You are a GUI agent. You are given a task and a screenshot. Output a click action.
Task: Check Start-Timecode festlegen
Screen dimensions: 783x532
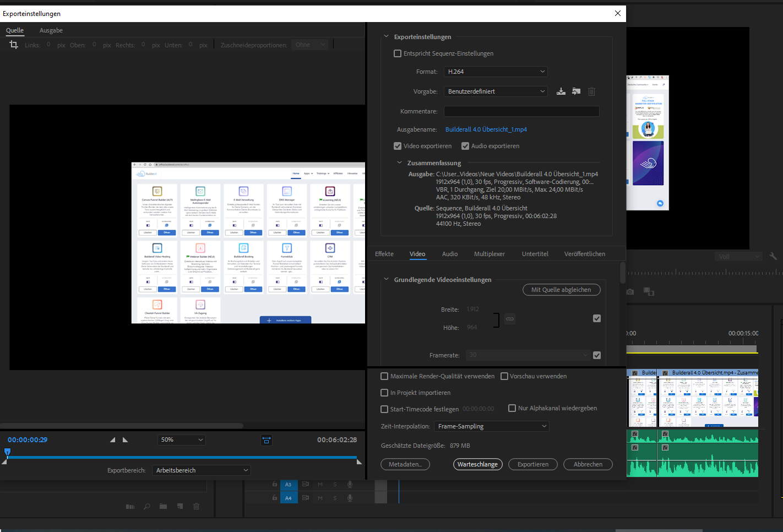click(x=384, y=409)
